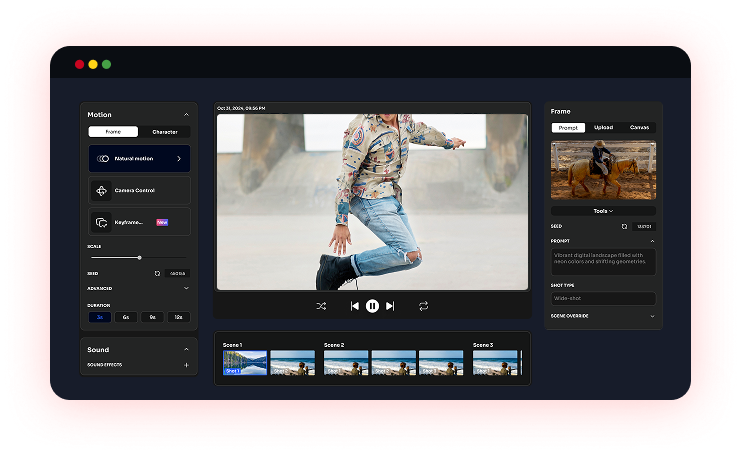Switch to the Character tab

(x=164, y=132)
